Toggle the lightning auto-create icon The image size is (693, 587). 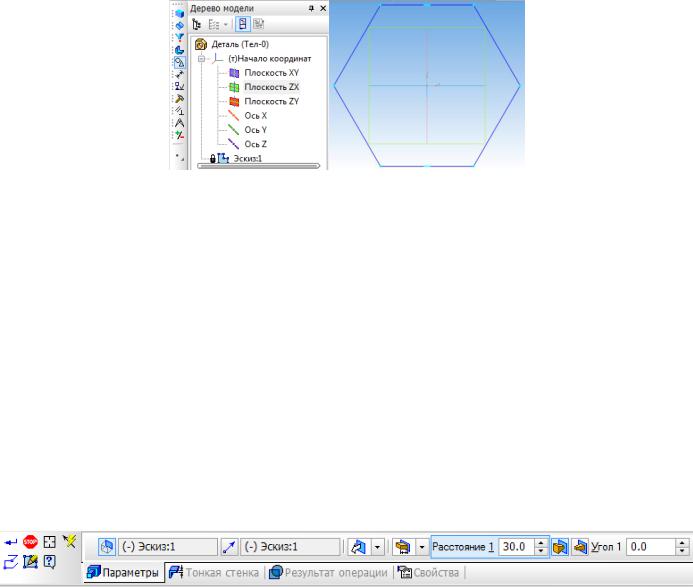click(x=69, y=541)
